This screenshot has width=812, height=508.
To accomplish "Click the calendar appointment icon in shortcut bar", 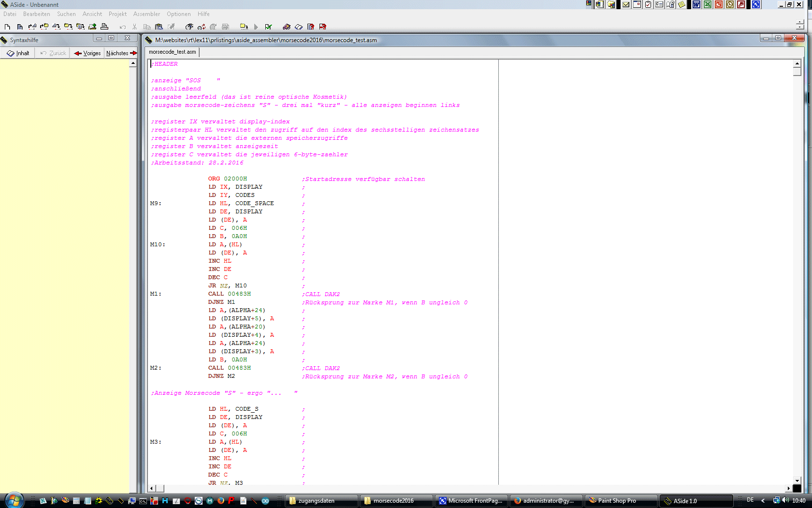I will coord(637,4).
